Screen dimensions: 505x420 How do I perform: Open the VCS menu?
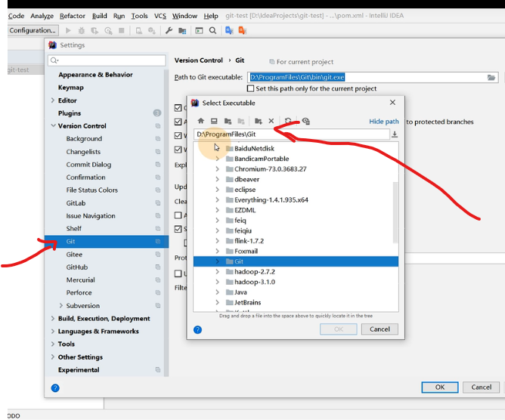tap(160, 16)
